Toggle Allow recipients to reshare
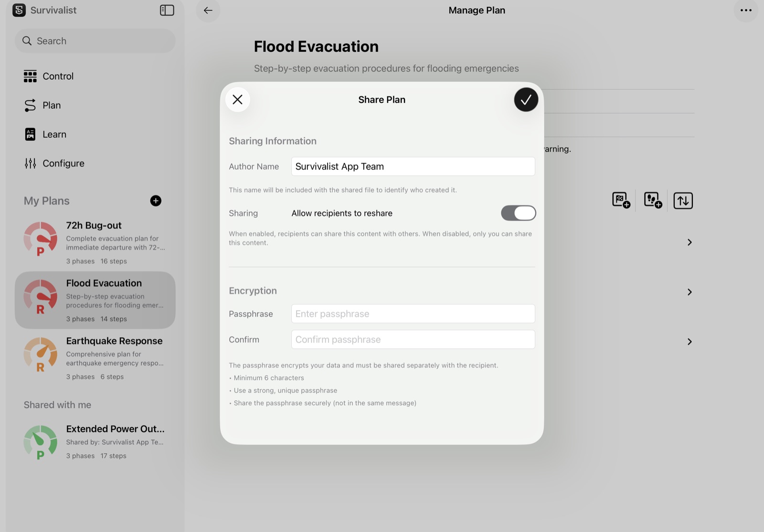 pos(518,213)
